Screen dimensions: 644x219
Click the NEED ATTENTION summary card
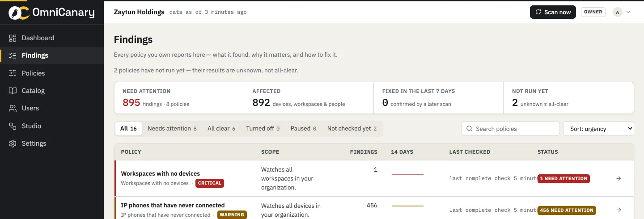point(179,98)
